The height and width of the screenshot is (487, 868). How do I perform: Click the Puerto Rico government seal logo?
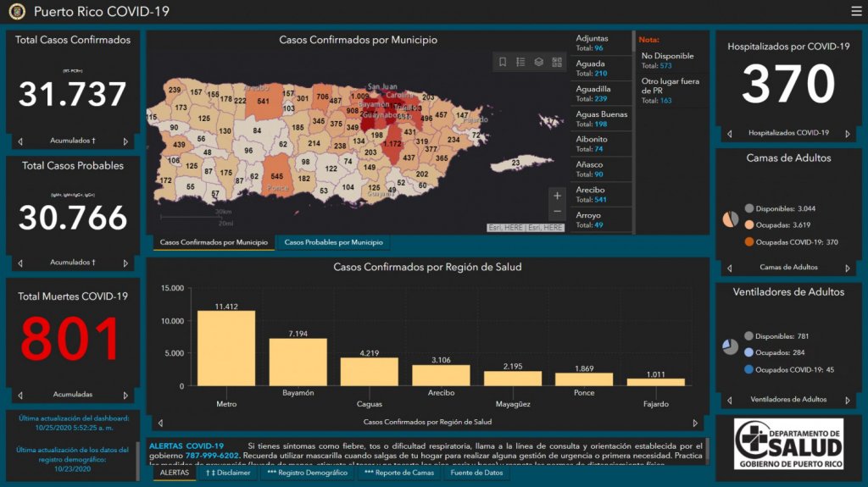(17, 12)
